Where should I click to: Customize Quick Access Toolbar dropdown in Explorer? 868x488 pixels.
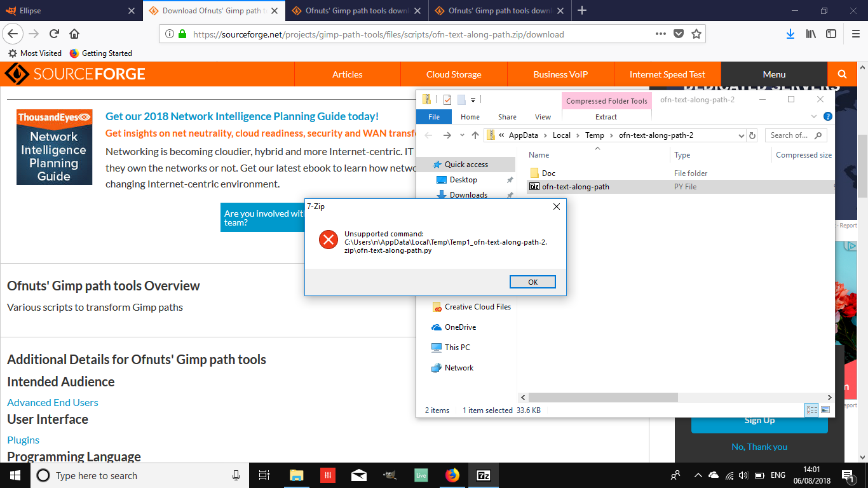pos(473,100)
